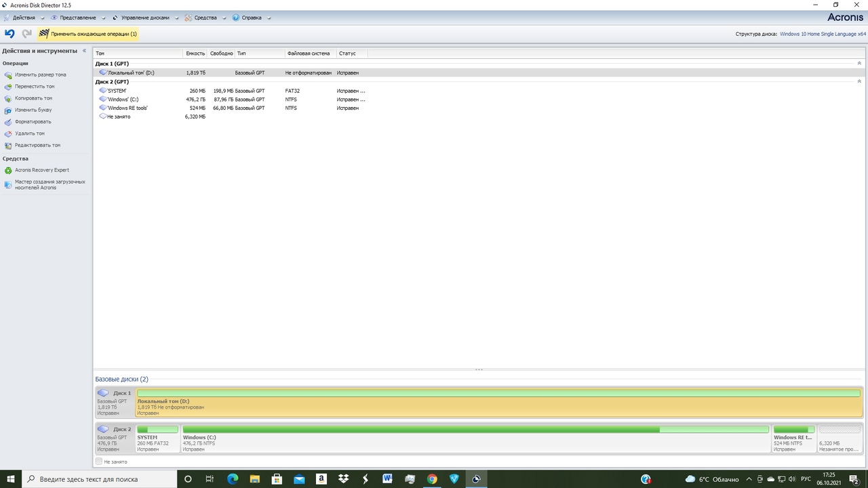Image resolution: width=868 pixels, height=488 pixels.
Task: Click the 'Windows RE tools' volume icon in list
Action: [102, 108]
